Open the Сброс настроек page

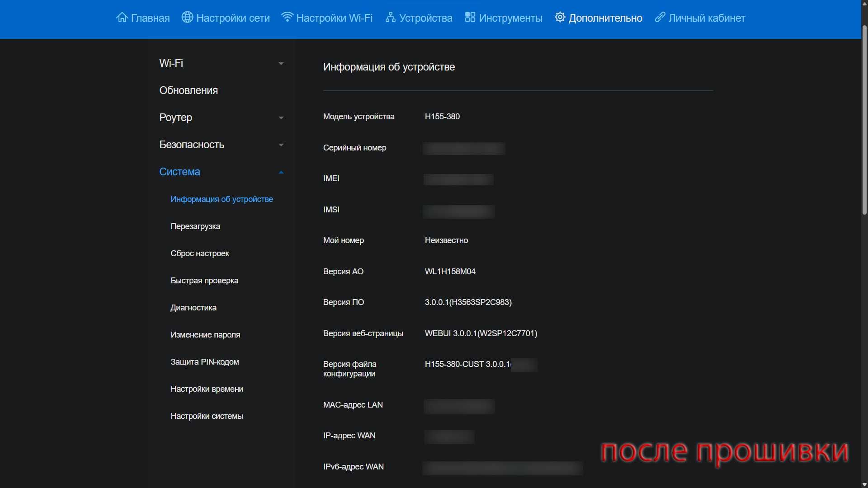(x=200, y=253)
